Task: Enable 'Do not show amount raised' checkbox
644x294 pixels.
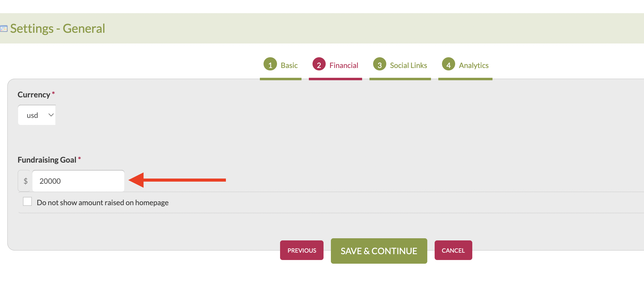Action: [x=28, y=202]
